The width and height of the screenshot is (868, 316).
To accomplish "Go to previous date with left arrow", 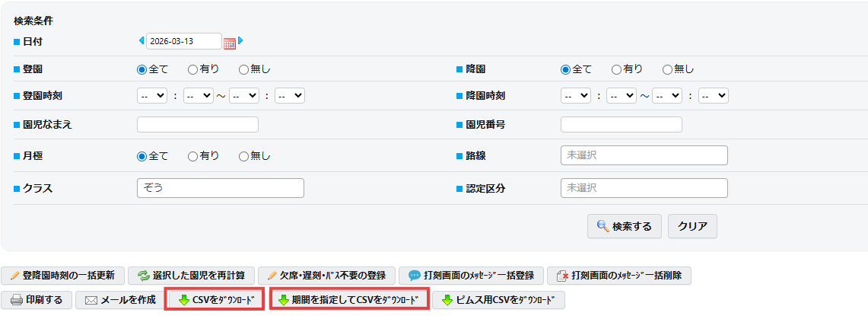I will point(141,40).
